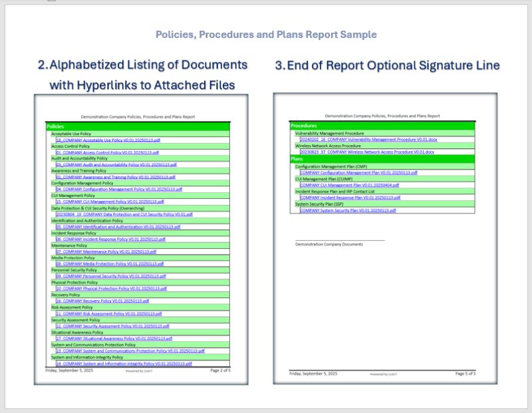Open the Wireless Network Access Procedure docx link
Screen dimensions: 532x413
click(367, 152)
